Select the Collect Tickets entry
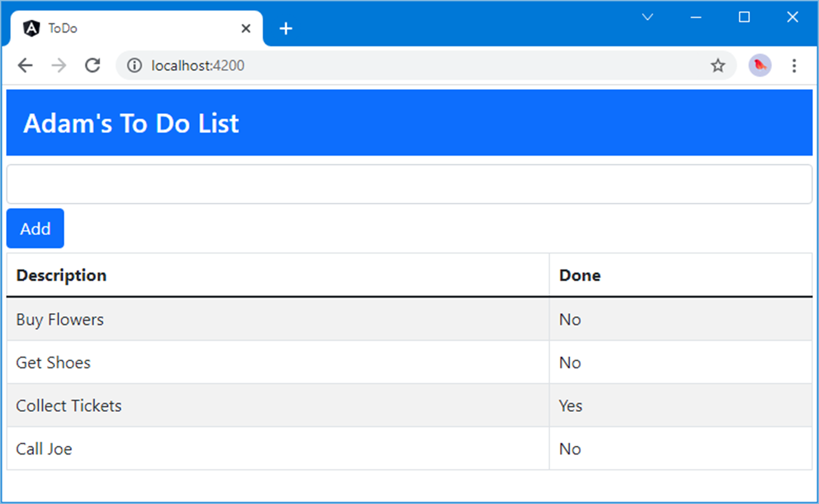Image resolution: width=819 pixels, height=504 pixels. tap(69, 406)
